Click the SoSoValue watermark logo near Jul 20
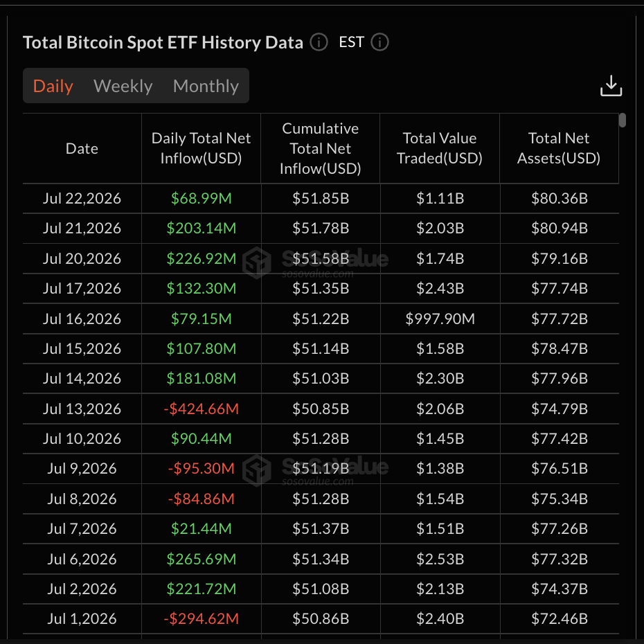Screen dimensions: 644x644 coord(257,262)
